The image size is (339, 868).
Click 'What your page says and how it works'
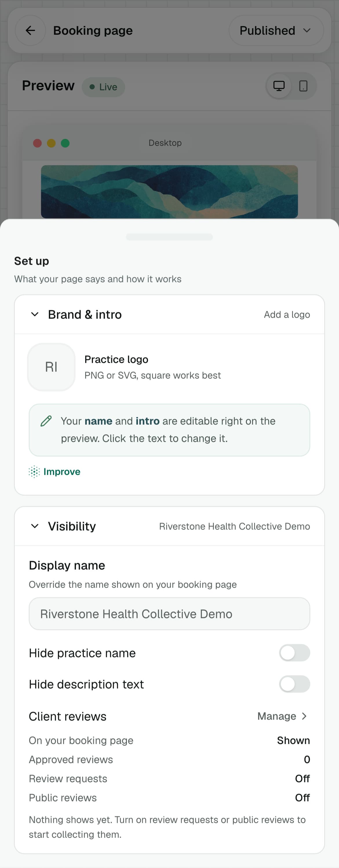pos(98,279)
